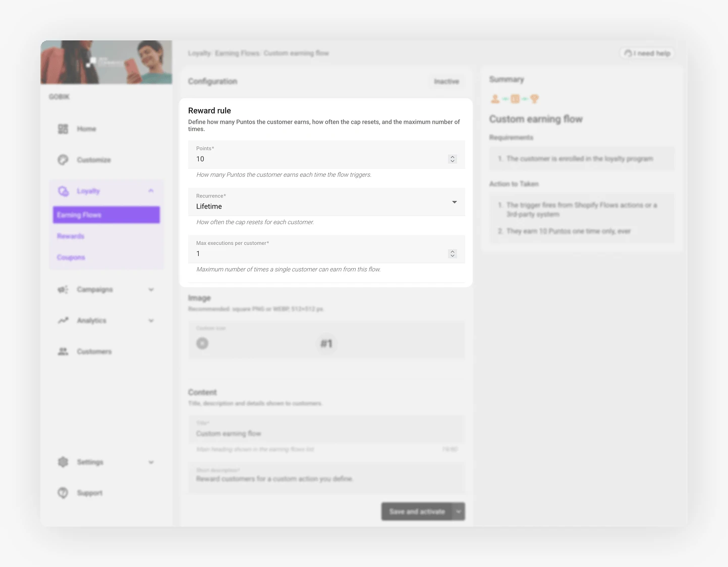Screen dimensions: 728x567
Task: Open the Save and activate dropdown arrow
Action: point(459,511)
